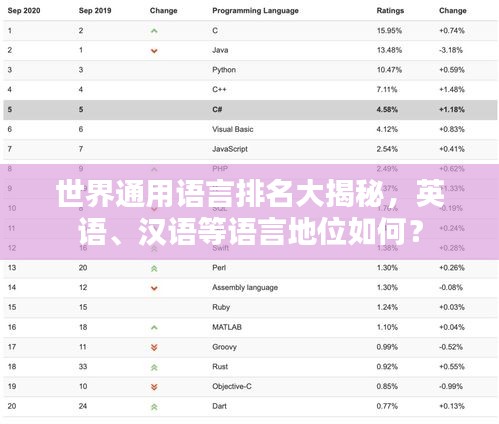This screenshot has width=499, height=424.
Task: Click red down arrow beside Assembly language
Action: click(x=154, y=288)
